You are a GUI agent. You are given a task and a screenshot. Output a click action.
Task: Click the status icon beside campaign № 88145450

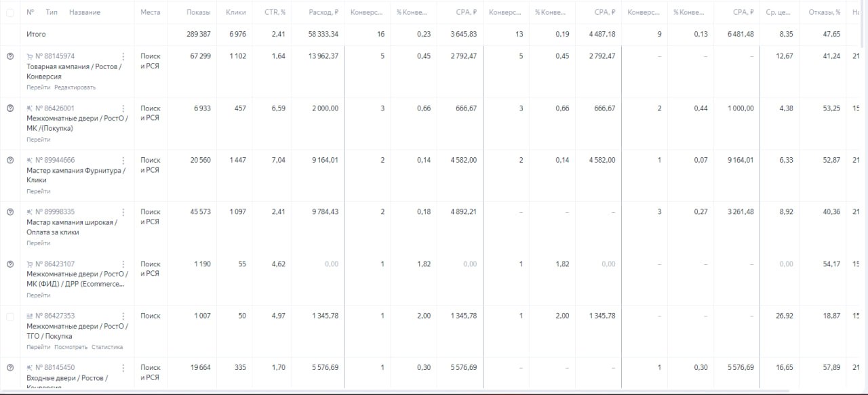pyautogui.click(x=10, y=368)
